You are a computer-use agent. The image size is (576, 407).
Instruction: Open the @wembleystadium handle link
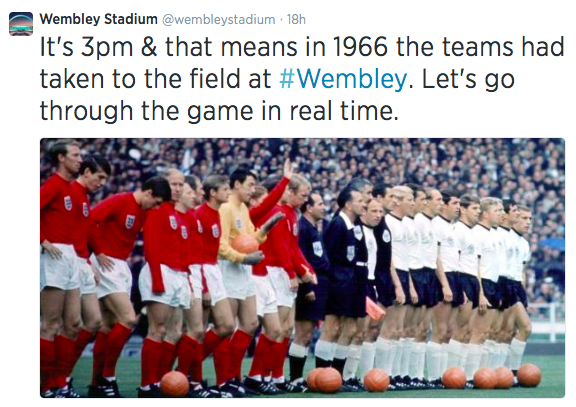(219, 20)
